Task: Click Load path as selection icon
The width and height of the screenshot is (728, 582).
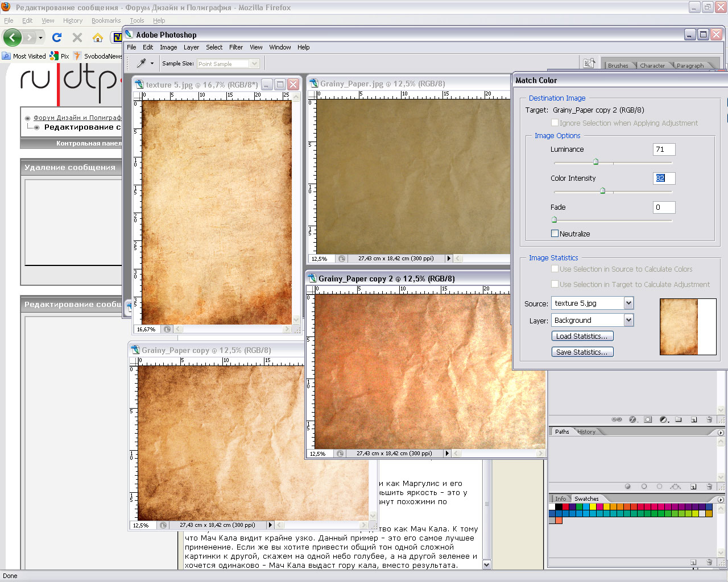Action: coord(659,487)
